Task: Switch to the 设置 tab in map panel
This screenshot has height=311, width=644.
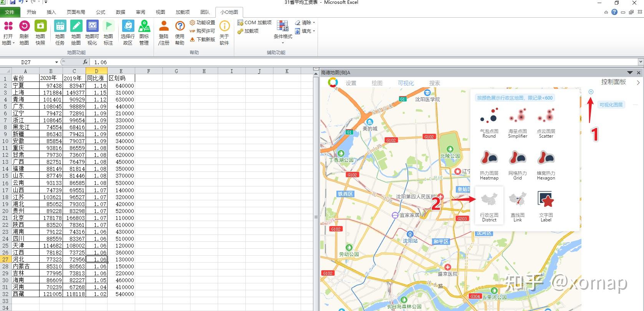Action: click(351, 83)
